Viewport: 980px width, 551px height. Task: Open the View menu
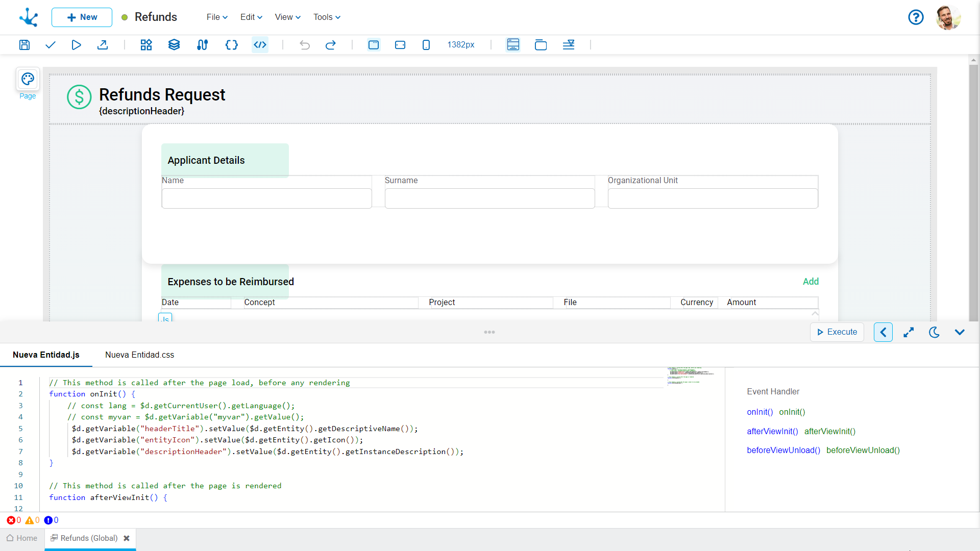(287, 17)
